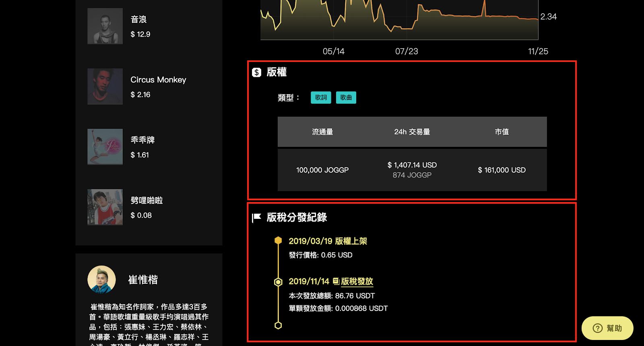Open the 音浪 album thumbnail
This screenshot has width=644, height=346.
tap(105, 26)
